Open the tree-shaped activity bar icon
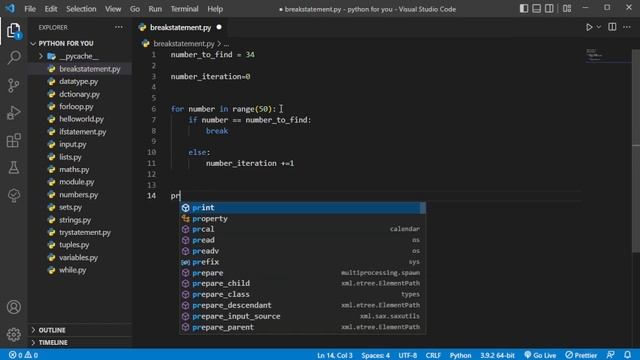The height and width of the screenshot is (360, 640). (x=13, y=195)
